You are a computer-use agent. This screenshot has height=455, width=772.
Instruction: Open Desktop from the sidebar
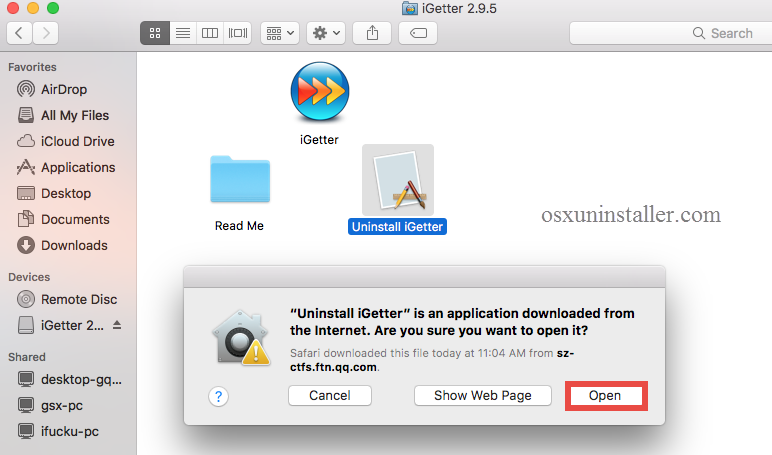68,193
